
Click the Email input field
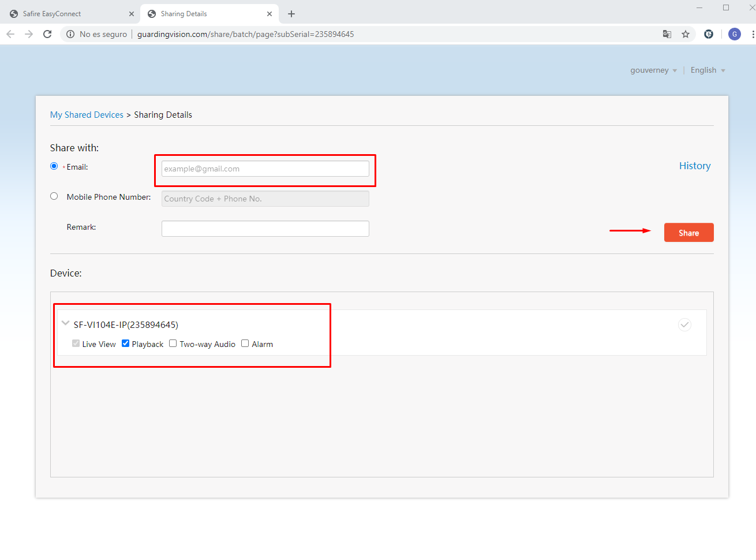(265, 169)
